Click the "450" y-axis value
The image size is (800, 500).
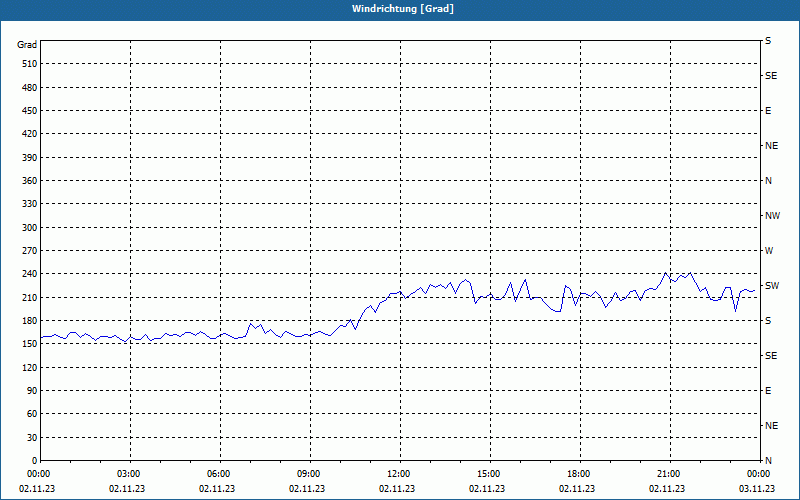[x=30, y=111]
